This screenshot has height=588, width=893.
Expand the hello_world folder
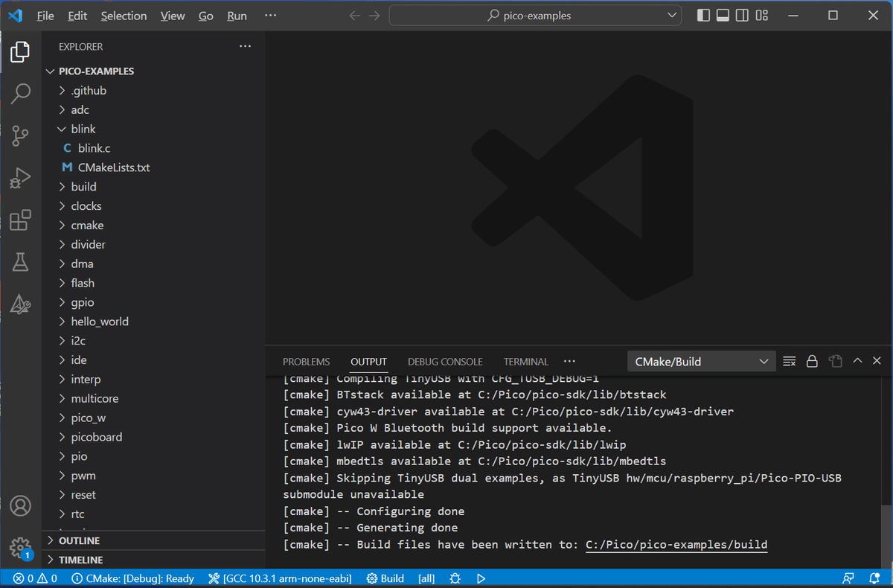click(153, 322)
